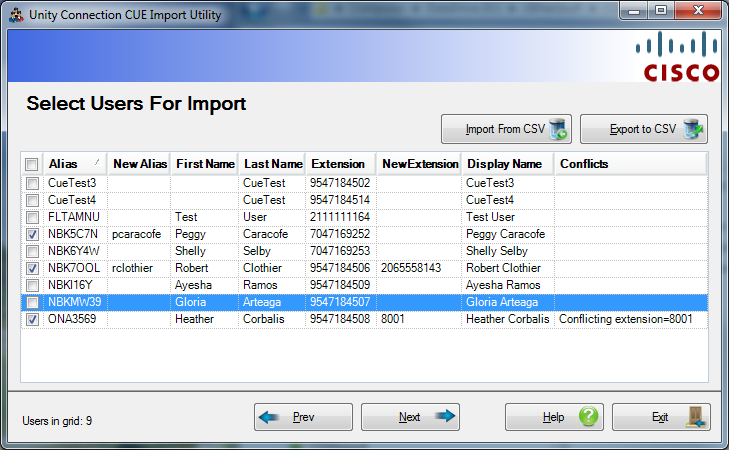Sort by the Last Name column header

tap(272, 164)
